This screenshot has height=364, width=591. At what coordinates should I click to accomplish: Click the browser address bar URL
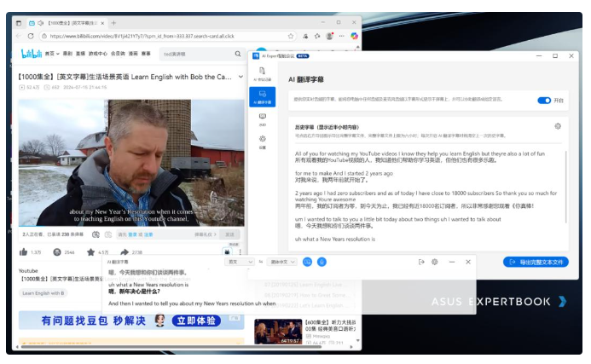[x=142, y=36]
